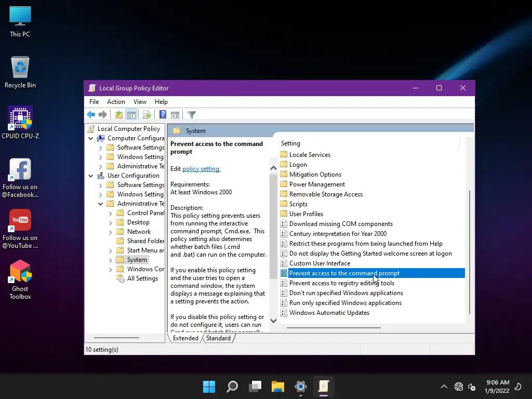Open This PC desktop icon
Screen dimensions: 532x399
pos(20,21)
